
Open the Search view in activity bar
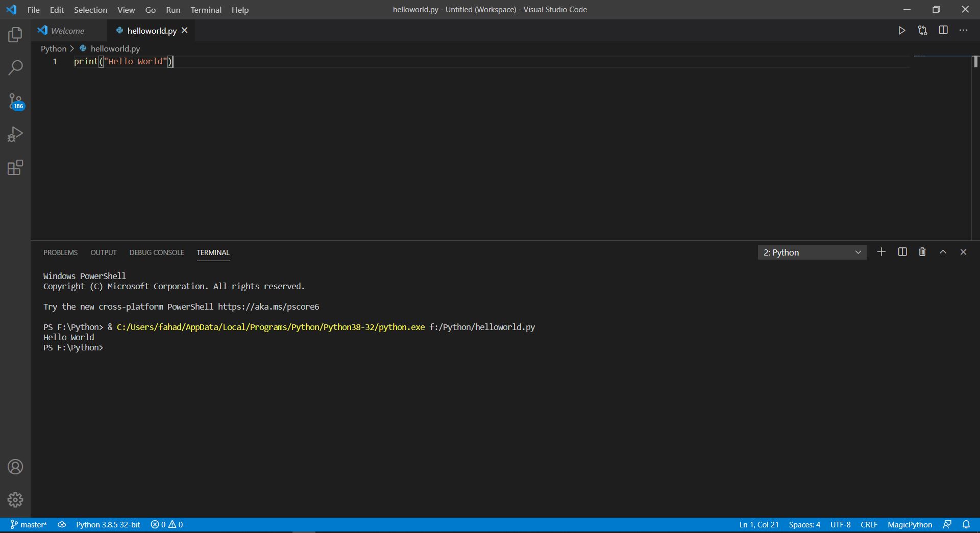[15, 67]
